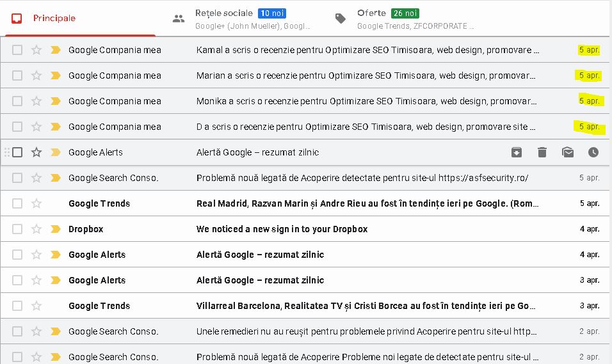Click the '26 noi' badge

(x=405, y=13)
